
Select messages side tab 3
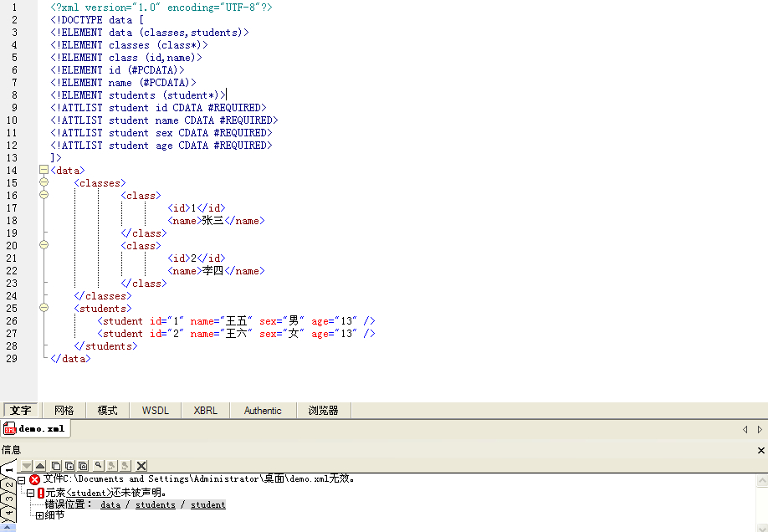8,499
